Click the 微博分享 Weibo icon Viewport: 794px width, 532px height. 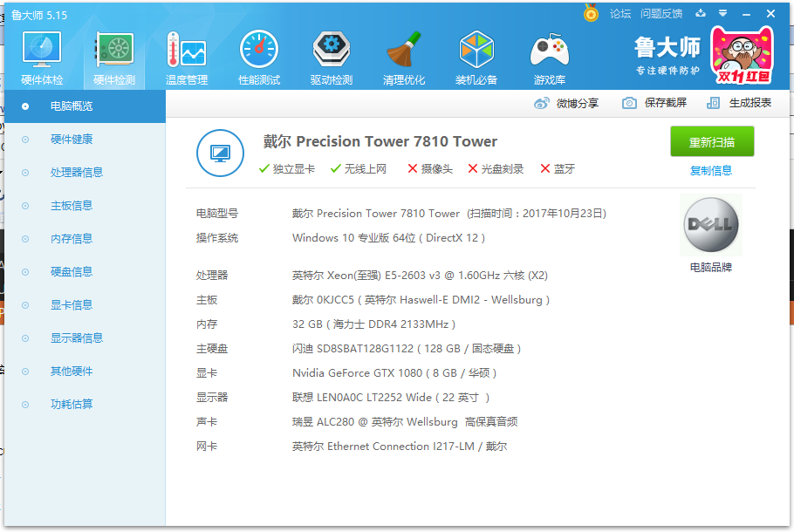pyautogui.click(x=541, y=103)
